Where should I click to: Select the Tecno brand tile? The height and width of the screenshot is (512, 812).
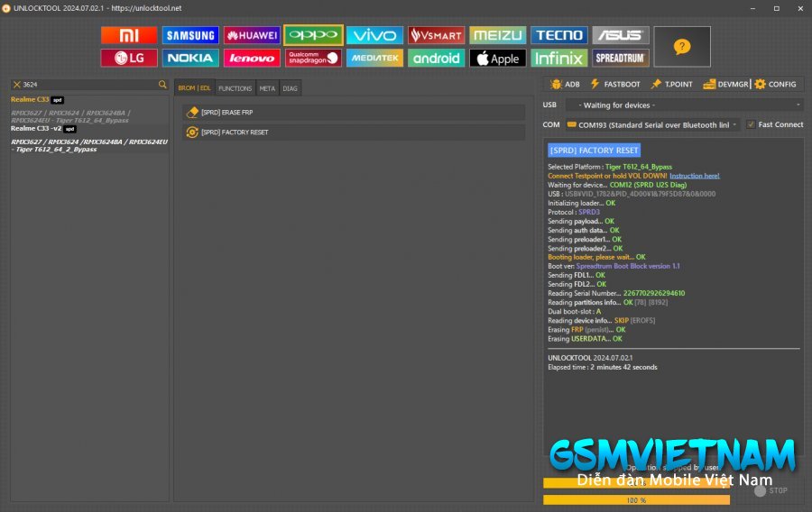559,35
